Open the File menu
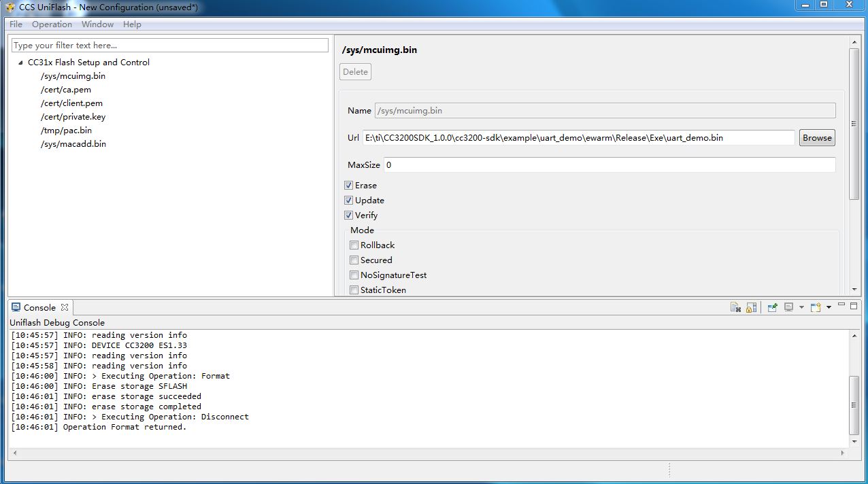The height and width of the screenshot is (484, 868). click(16, 24)
